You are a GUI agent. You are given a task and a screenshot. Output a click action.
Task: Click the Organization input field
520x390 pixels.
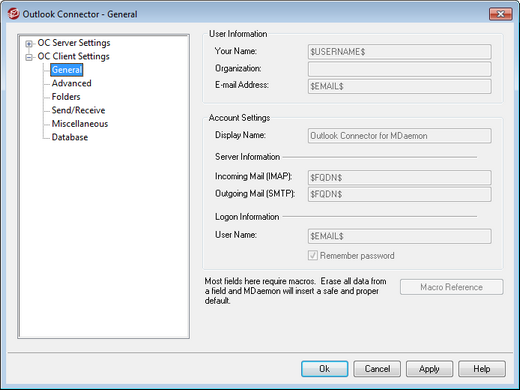click(399, 69)
